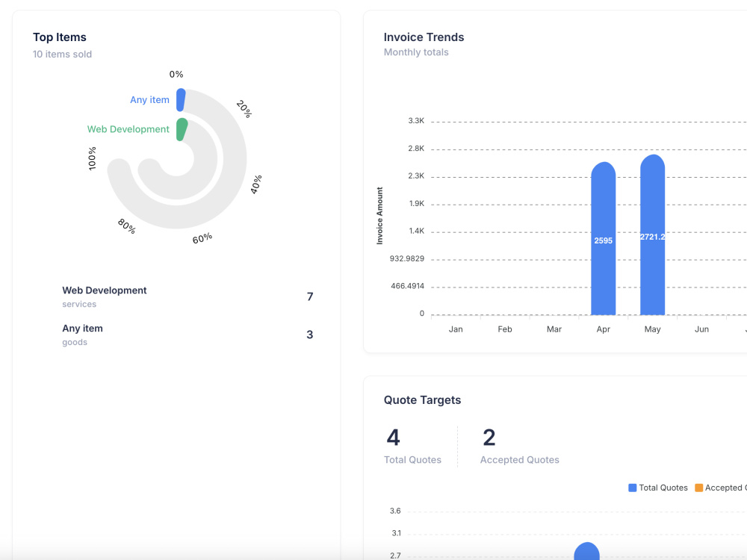Click the Top Items card heading
747x560 pixels.
coord(60,37)
